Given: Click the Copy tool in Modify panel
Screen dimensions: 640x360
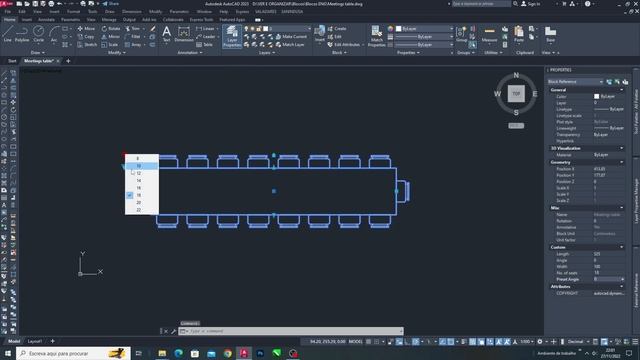Looking at the screenshot, I should (x=86, y=37).
